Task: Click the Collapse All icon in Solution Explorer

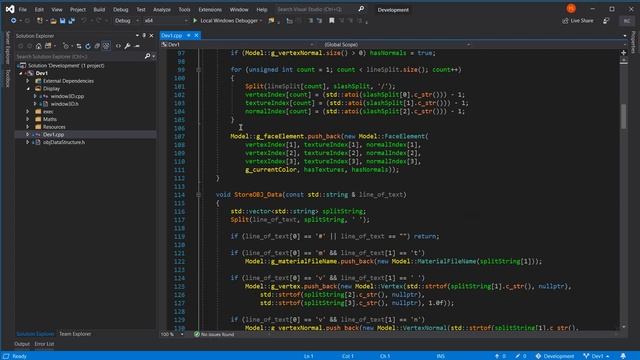Action: pos(97,46)
